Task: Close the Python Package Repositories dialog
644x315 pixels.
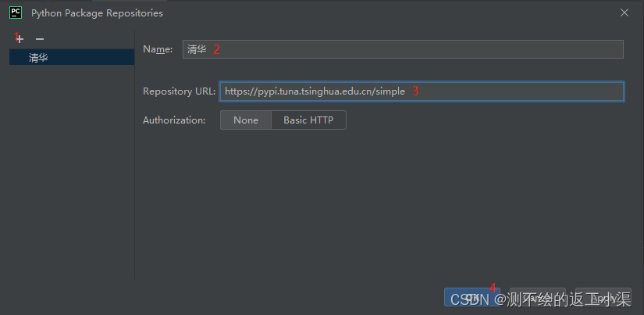Action: (x=624, y=13)
